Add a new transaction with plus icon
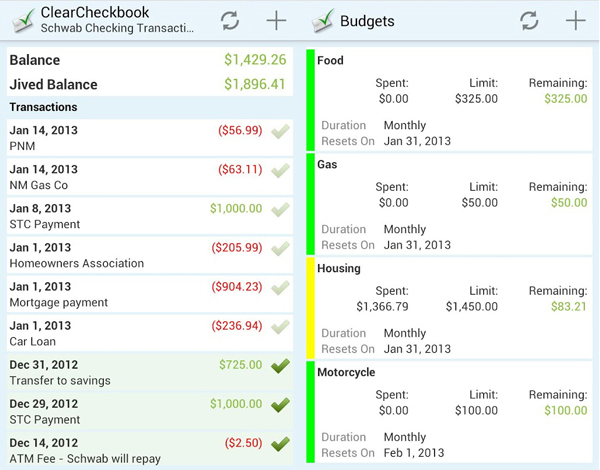The image size is (600, 470). click(x=276, y=20)
